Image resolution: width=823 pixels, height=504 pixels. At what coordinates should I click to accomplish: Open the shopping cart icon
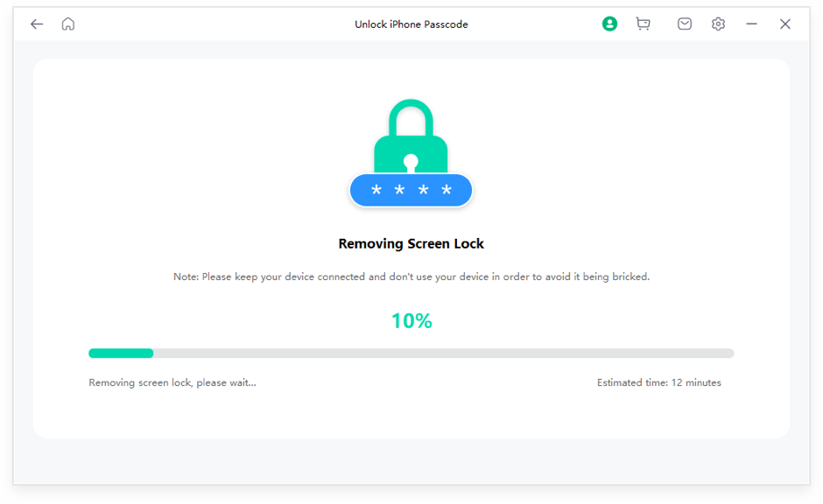[x=643, y=24]
